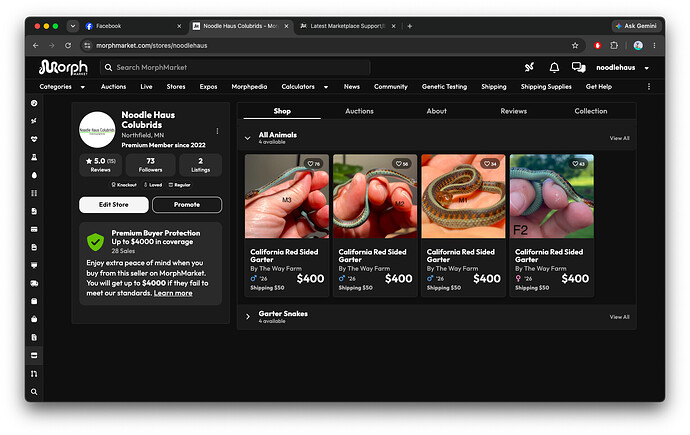Open the Chrome profile avatar

(x=638, y=45)
